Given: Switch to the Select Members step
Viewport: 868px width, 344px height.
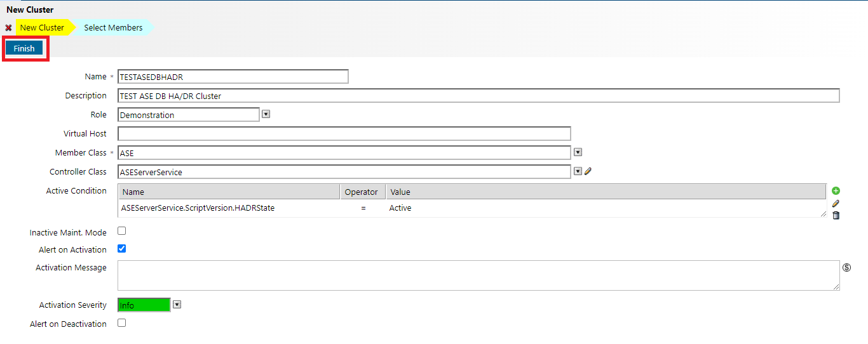Looking at the screenshot, I should [x=113, y=28].
